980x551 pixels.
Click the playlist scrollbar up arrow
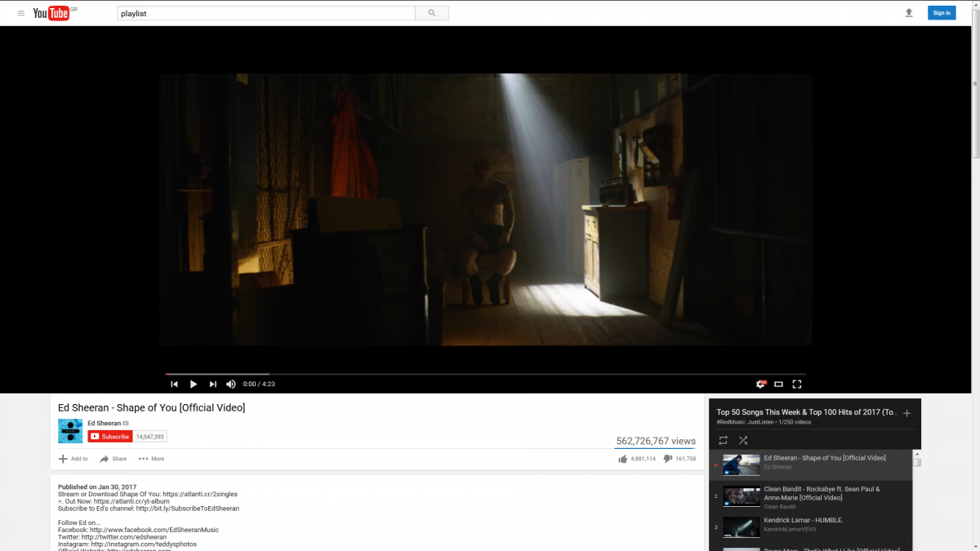(x=917, y=454)
